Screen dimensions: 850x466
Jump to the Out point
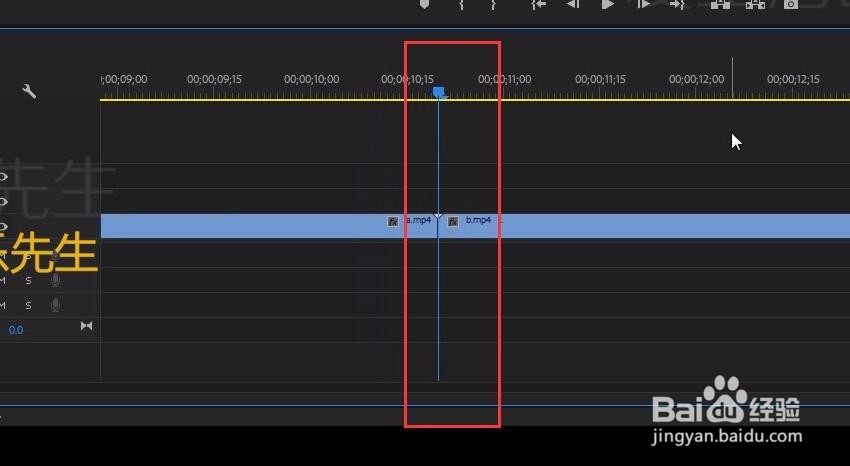pyautogui.click(x=677, y=4)
